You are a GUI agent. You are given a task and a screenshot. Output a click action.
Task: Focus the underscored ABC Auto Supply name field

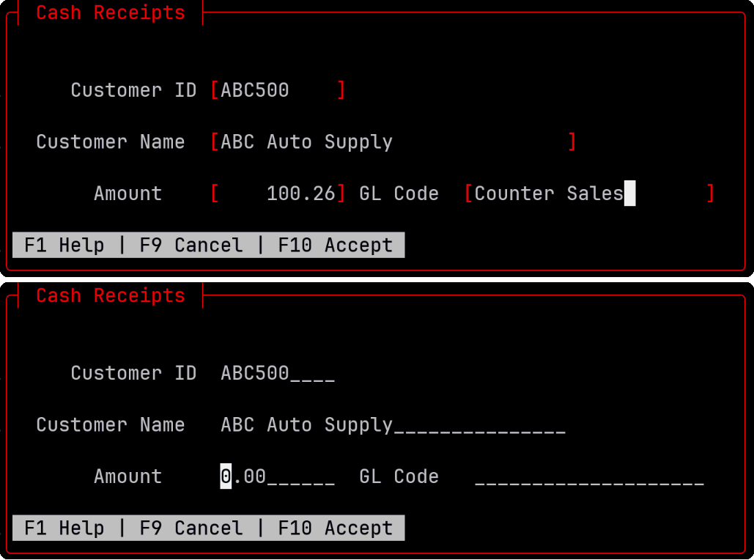(x=393, y=425)
